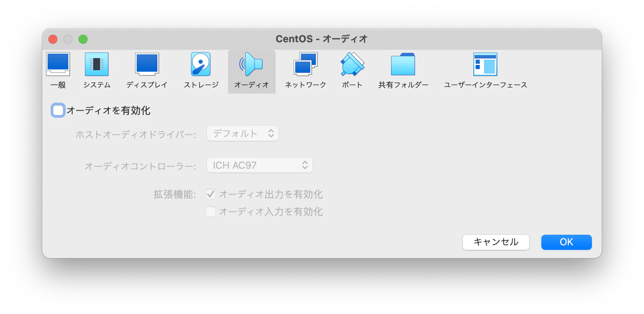Open the 共有フォルダー (Shared Folders) icon
Viewport: 644px width, 314px height.
point(403,64)
